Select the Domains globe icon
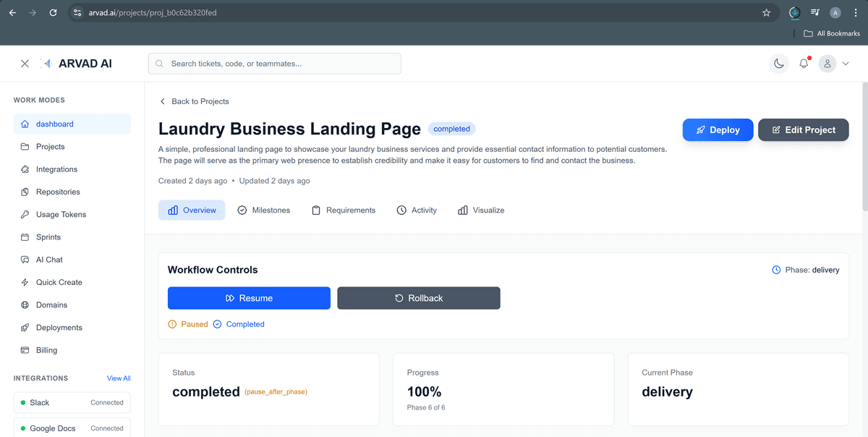This screenshot has width=868, height=437. coord(24,305)
